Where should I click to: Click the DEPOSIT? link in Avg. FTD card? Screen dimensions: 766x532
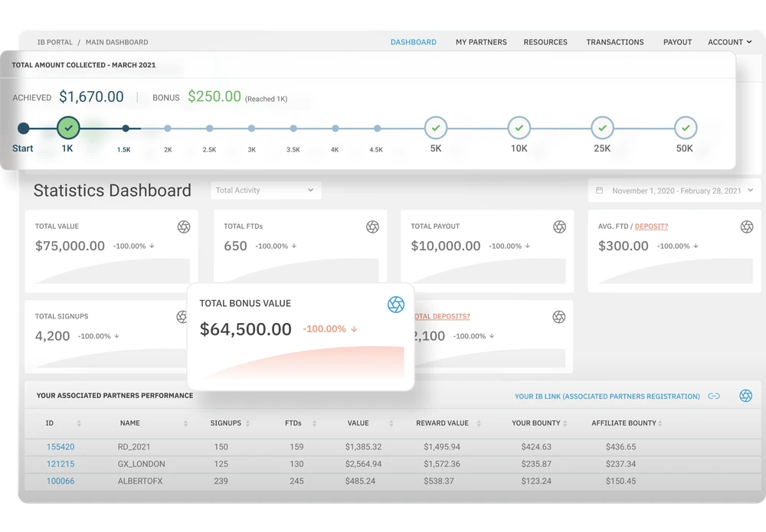(x=651, y=227)
